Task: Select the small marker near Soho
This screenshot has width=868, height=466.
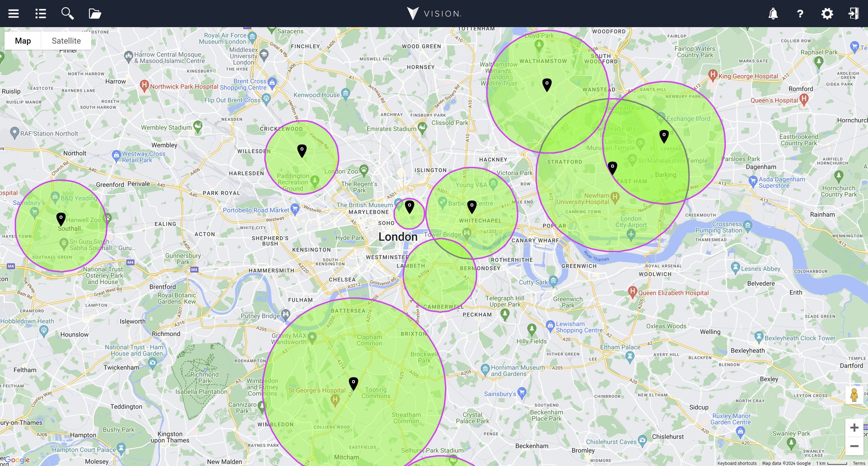Action: 409,207
